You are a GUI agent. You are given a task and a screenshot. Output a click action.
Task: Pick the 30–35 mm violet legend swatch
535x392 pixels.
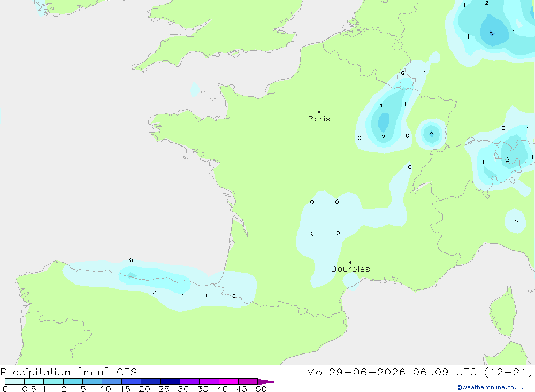[190, 381]
